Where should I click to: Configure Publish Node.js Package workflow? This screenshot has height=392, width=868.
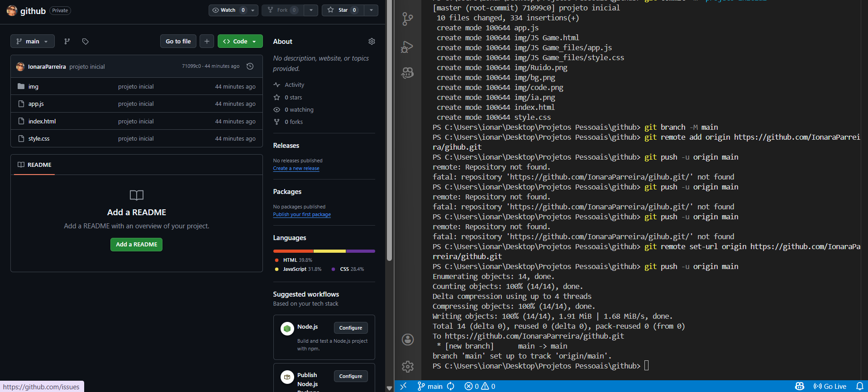pos(351,376)
